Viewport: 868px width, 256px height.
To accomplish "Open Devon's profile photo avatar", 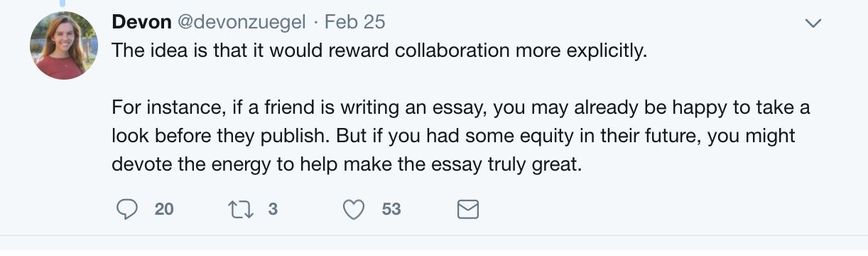I will (63, 45).
